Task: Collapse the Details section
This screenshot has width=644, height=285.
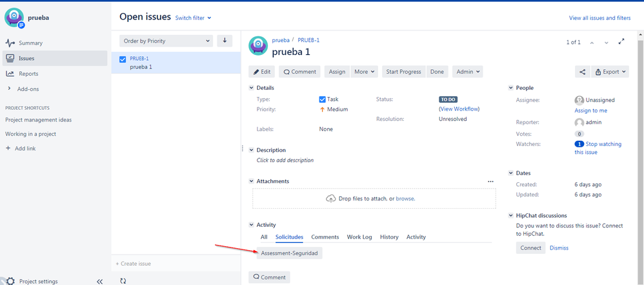Action: pyautogui.click(x=252, y=88)
